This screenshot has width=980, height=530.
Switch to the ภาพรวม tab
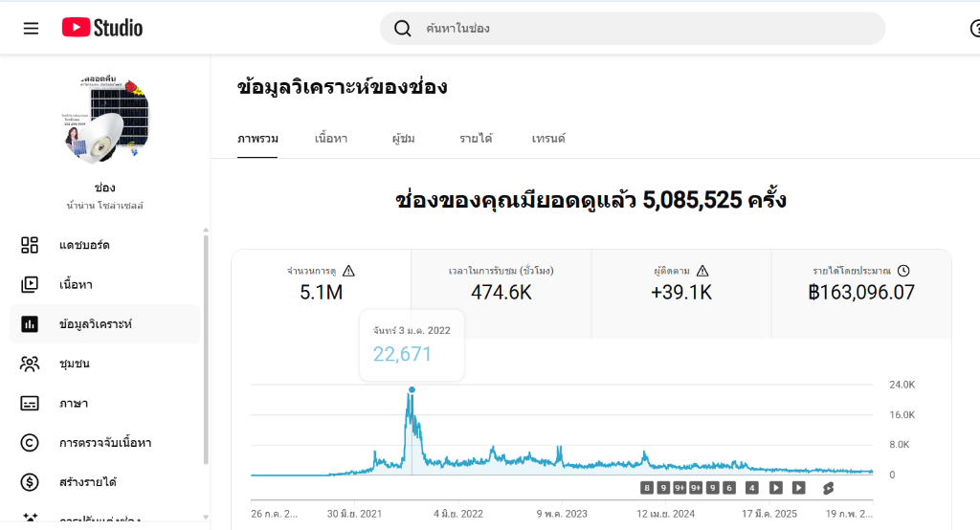pyautogui.click(x=257, y=139)
